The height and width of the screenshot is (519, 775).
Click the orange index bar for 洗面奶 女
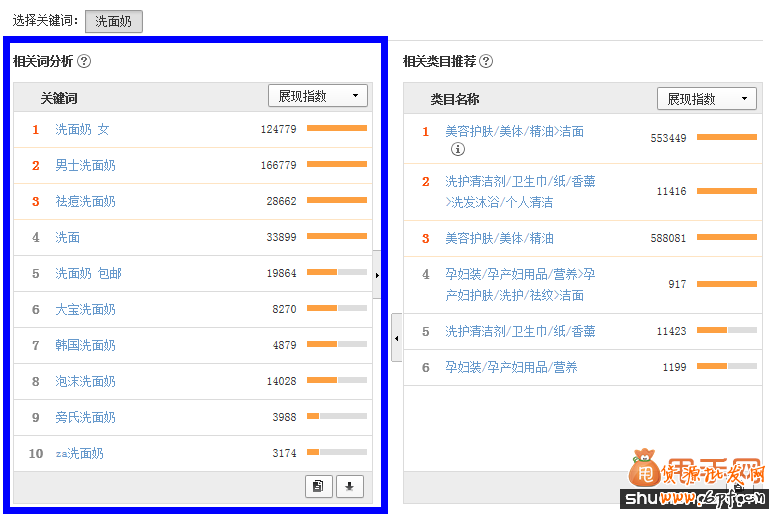(336, 128)
